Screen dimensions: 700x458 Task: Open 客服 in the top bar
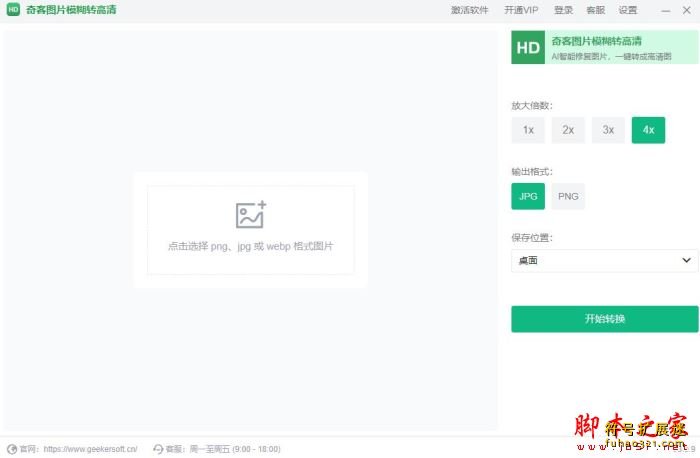click(596, 10)
